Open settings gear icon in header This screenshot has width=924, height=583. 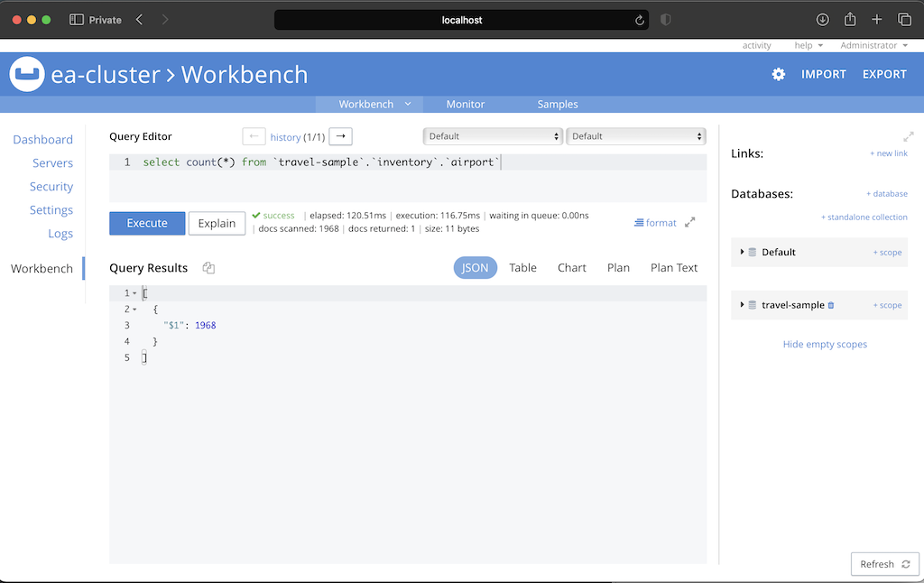[x=779, y=74]
